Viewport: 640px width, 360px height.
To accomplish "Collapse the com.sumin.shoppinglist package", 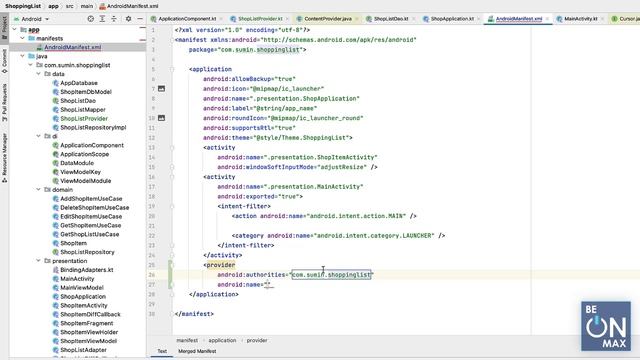I will [31, 65].
